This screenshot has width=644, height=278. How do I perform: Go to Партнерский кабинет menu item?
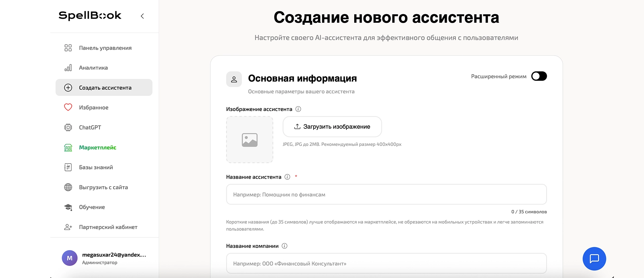[108, 227]
